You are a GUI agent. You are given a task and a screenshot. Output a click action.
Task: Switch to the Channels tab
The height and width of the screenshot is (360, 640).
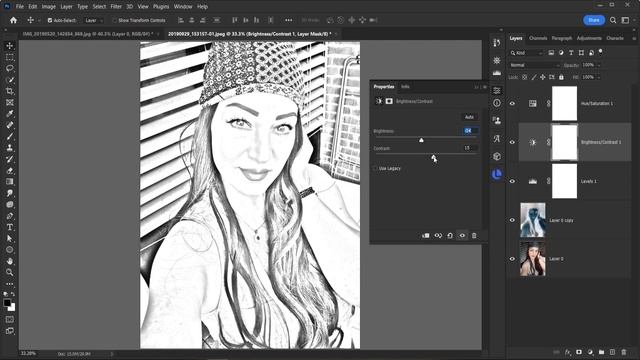coord(538,38)
